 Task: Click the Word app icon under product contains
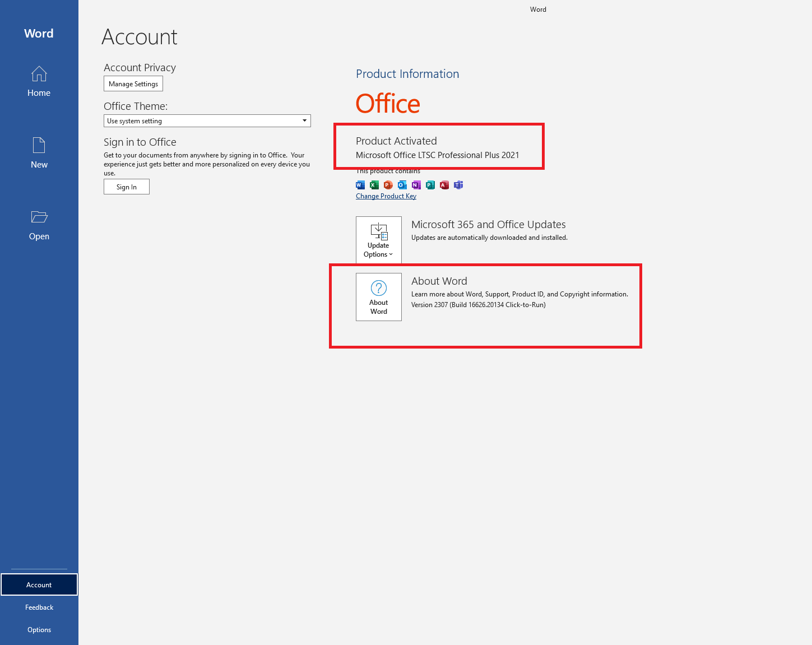click(360, 185)
